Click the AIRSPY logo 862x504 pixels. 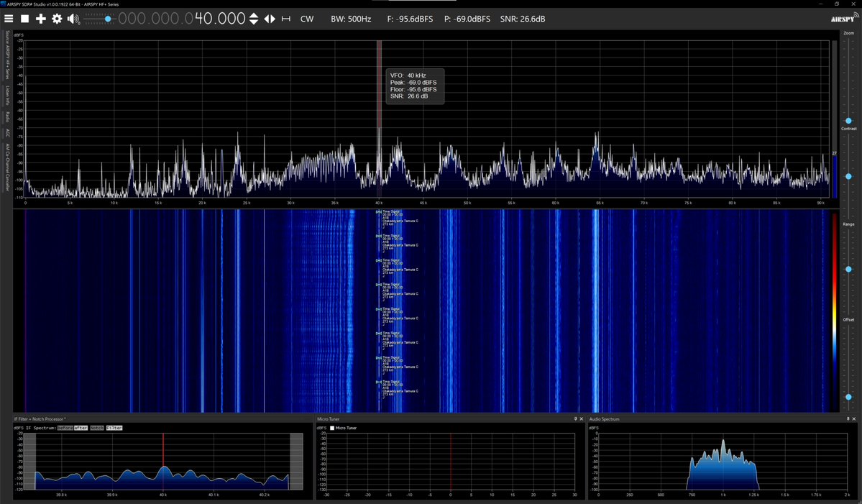pos(844,19)
